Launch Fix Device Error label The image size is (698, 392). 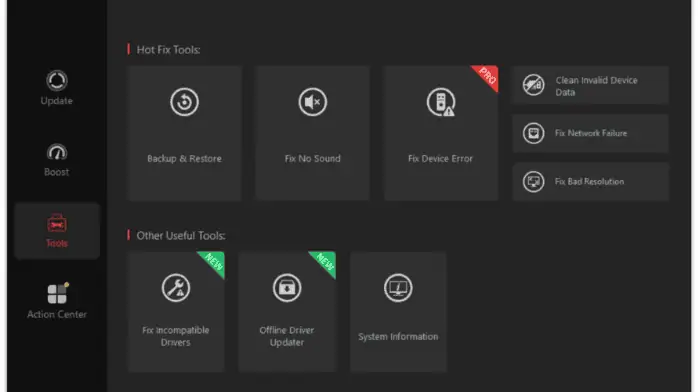(x=440, y=158)
